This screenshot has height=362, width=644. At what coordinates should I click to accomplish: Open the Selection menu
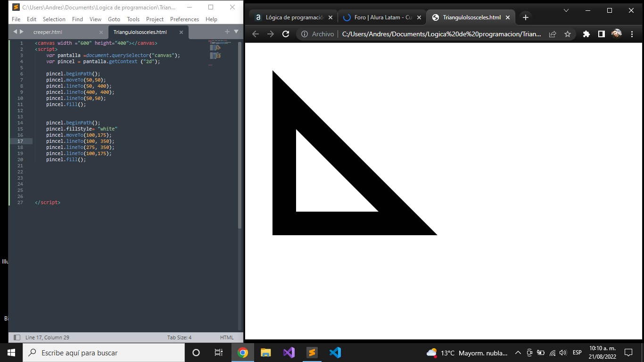tap(54, 19)
